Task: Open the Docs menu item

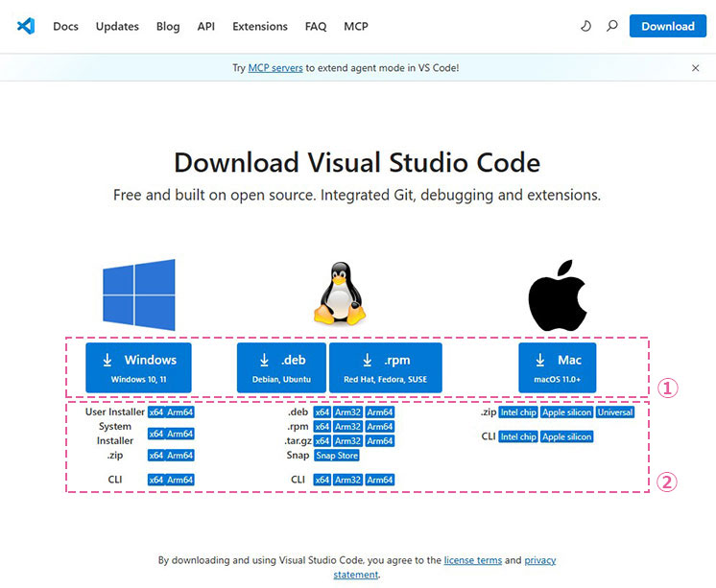Action: tap(66, 27)
